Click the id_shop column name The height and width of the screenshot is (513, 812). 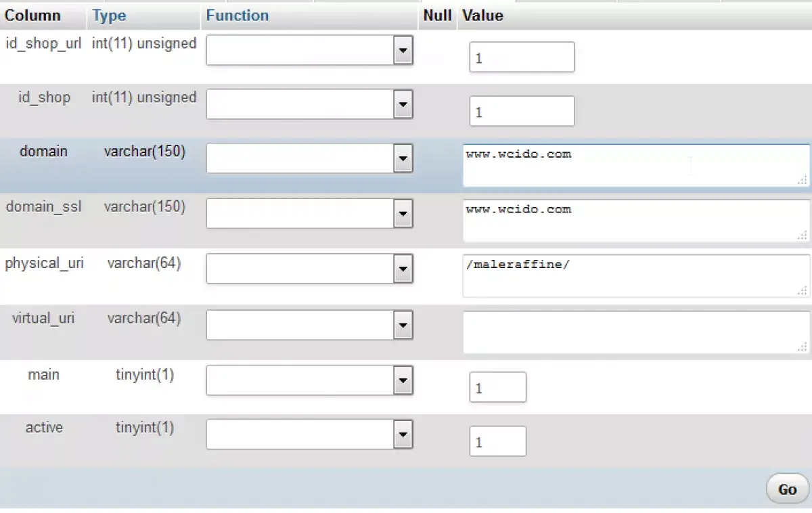point(44,97)
